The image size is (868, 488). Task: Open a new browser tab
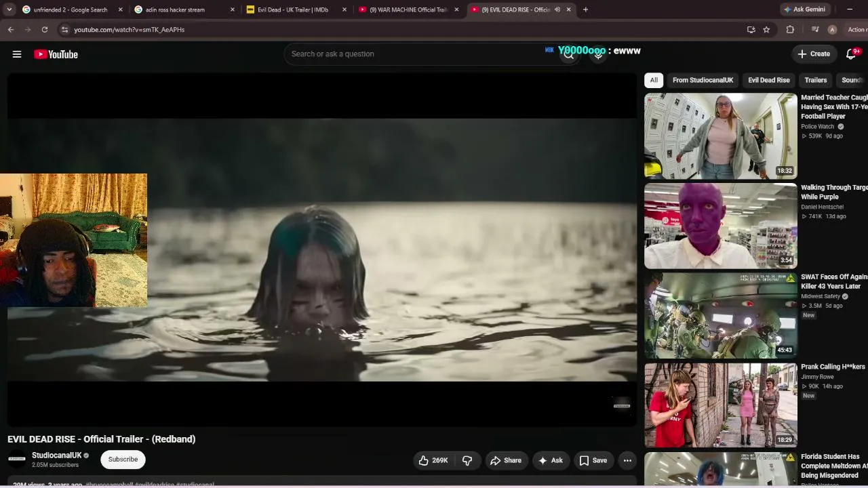pos(585,9)
